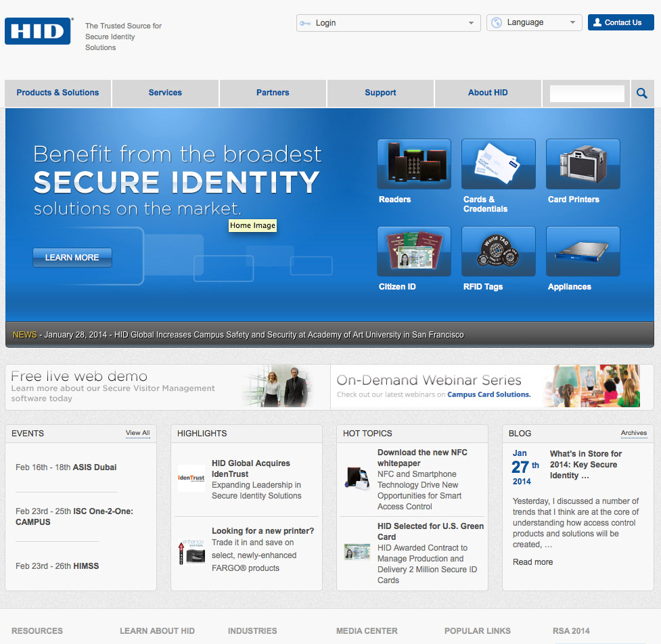Open the Appliances product tile
Image resolution: width=661 pixels, height=644 pixels.
click(583, 252)
